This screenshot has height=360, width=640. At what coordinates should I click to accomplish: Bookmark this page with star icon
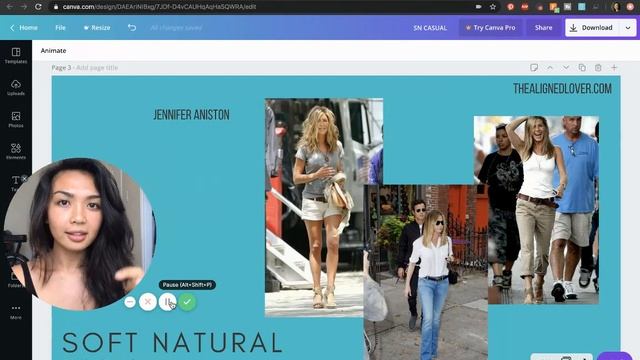point(493,7)
